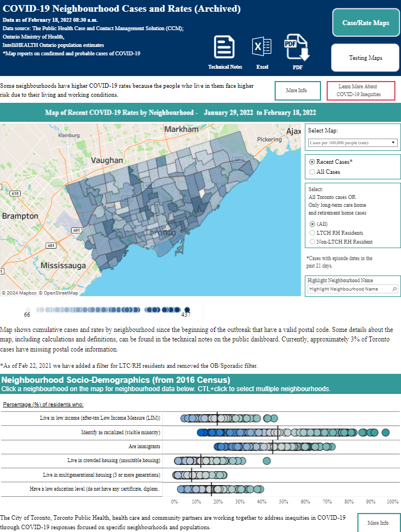Choose LTCH RH Residents radio option
The width and height of the screenshot is (401, 532).
pos(312,232)
